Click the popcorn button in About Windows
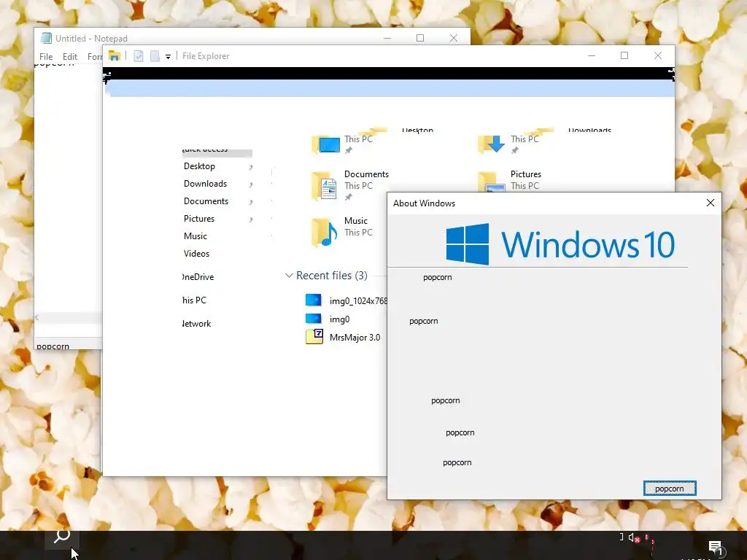The height and width of the screenshot is (560, 747). 670,488
